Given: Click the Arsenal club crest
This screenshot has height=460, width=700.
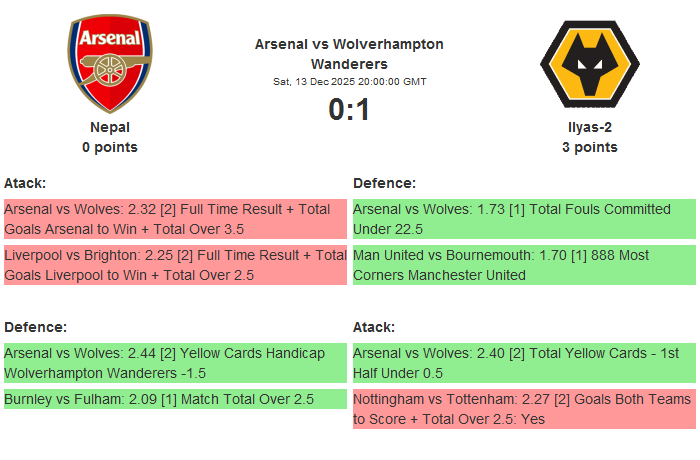Looking at the screenshot, I should [110, 65].
